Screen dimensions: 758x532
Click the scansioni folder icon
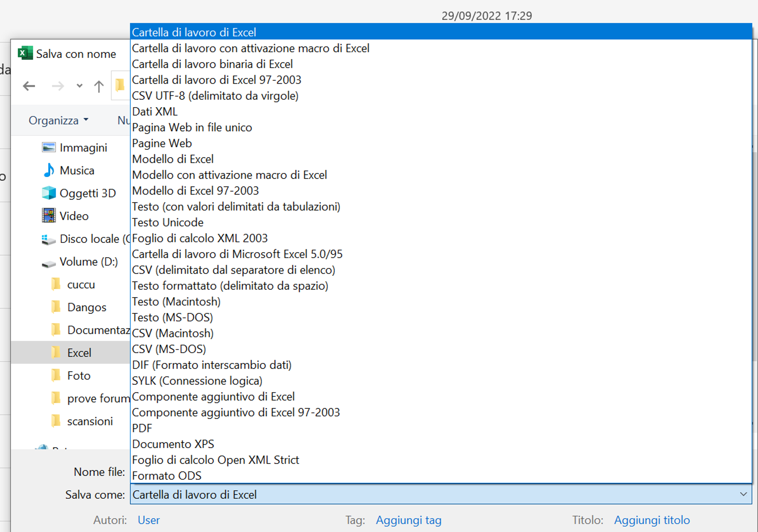[x=56, y=421]
